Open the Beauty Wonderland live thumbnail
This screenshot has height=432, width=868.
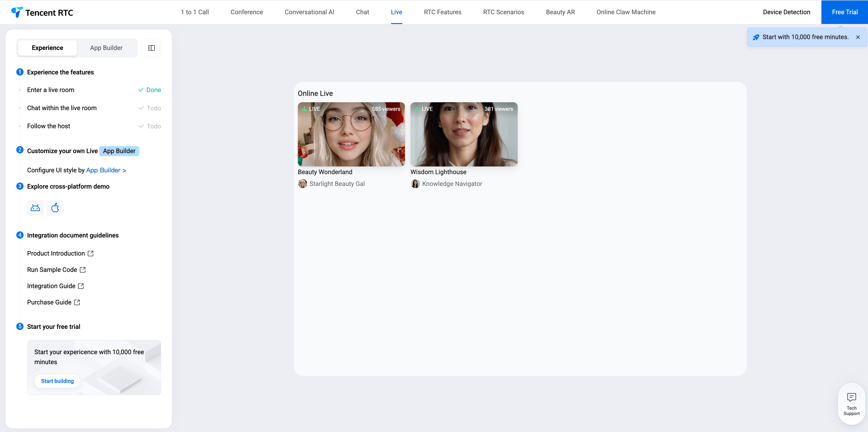pyautogui.click(x=351, y=134)
